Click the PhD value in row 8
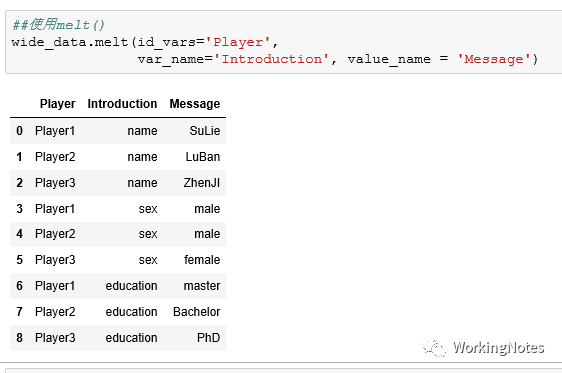The width and height of the screenshot is (562, 373). [x=209, y=338]
